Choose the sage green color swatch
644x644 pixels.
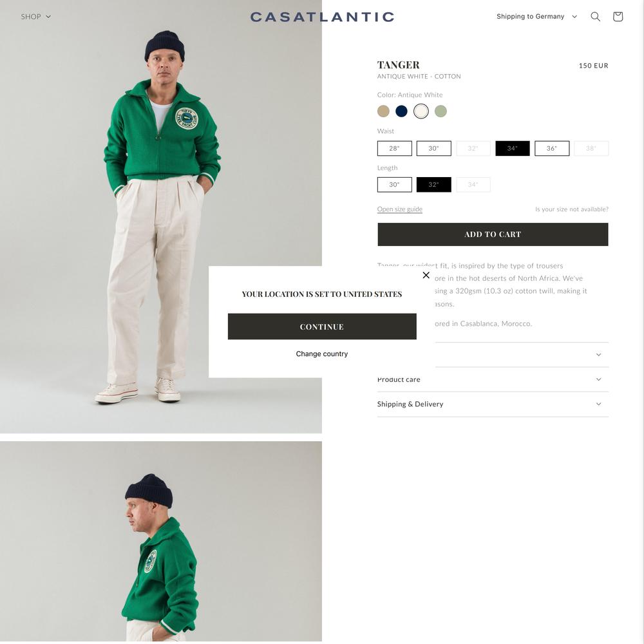pyautogui.click(x=440, y=111)
